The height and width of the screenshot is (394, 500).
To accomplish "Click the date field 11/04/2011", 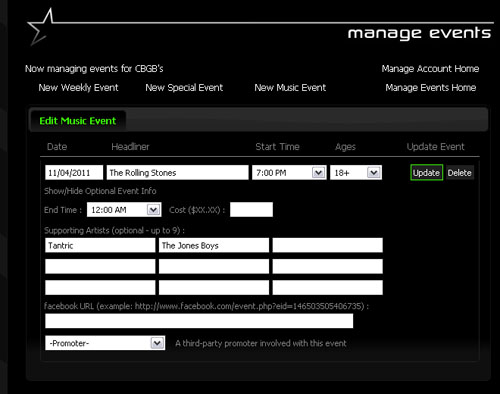I will tap(74, 173).
